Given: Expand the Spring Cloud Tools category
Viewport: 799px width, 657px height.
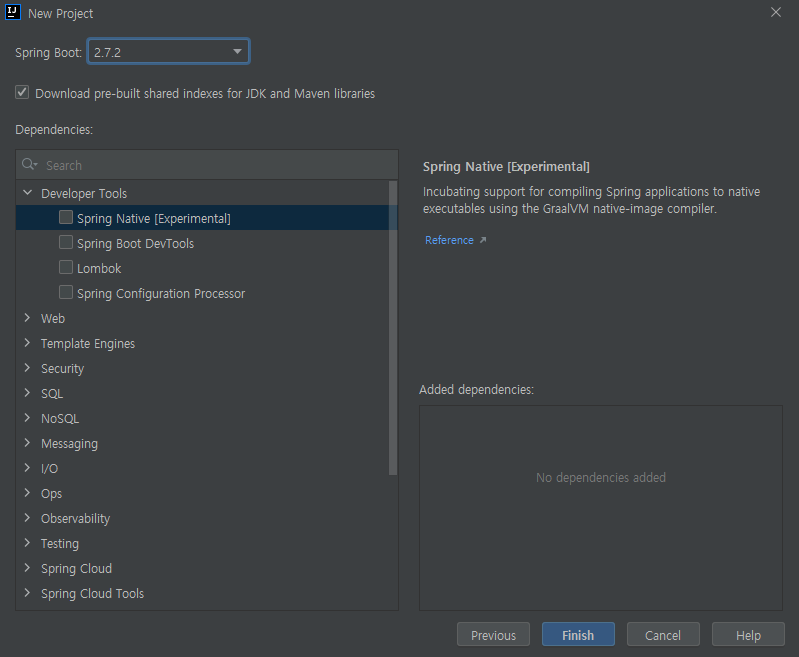Looking at the screenshot, I should click(28, 593).
